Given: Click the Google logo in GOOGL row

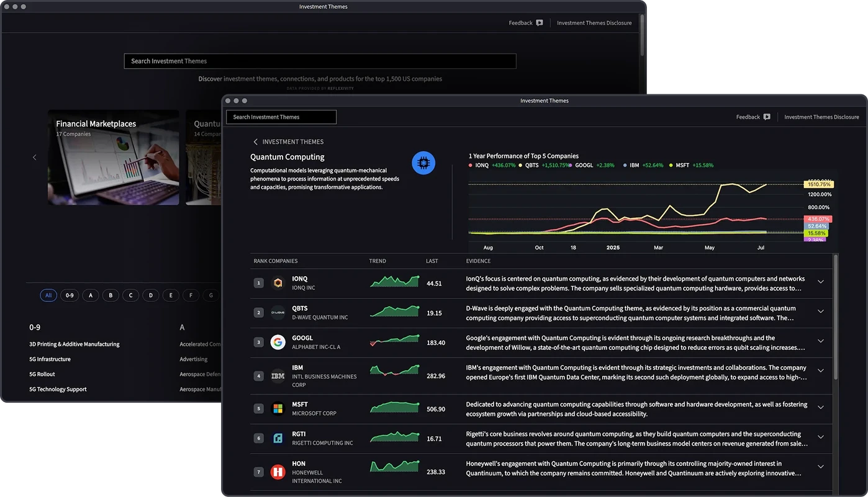Looking at the screenshot, I should click(278, 343).
